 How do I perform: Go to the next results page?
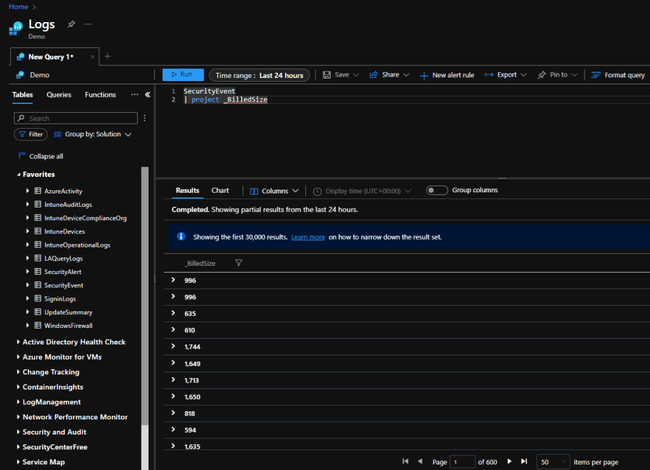(x=510, y=461)
